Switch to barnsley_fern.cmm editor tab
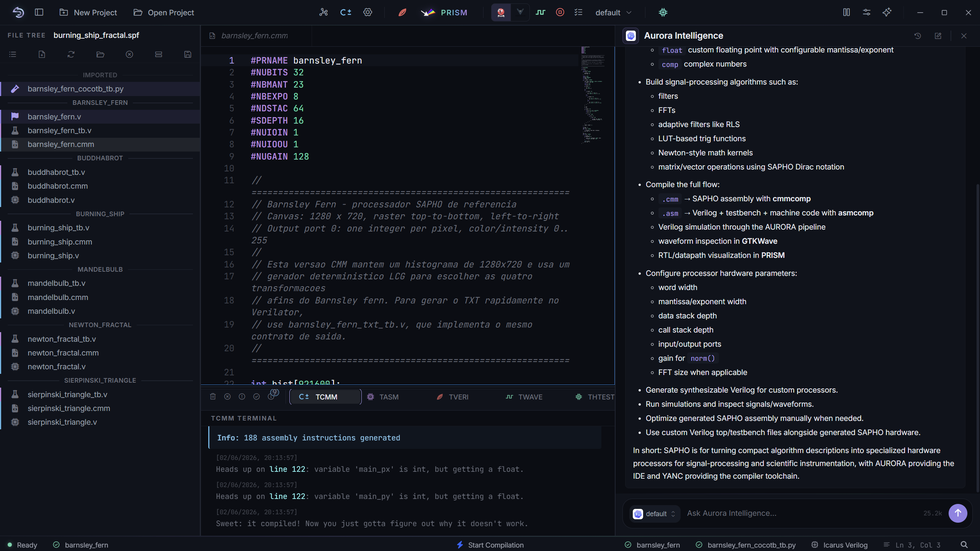 click(256, 36)
